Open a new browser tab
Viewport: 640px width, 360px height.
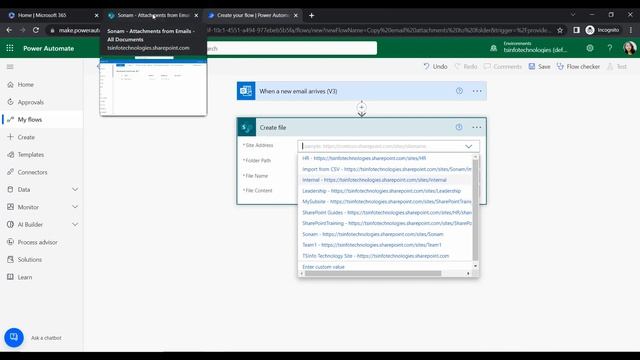(x=311, y=15)
